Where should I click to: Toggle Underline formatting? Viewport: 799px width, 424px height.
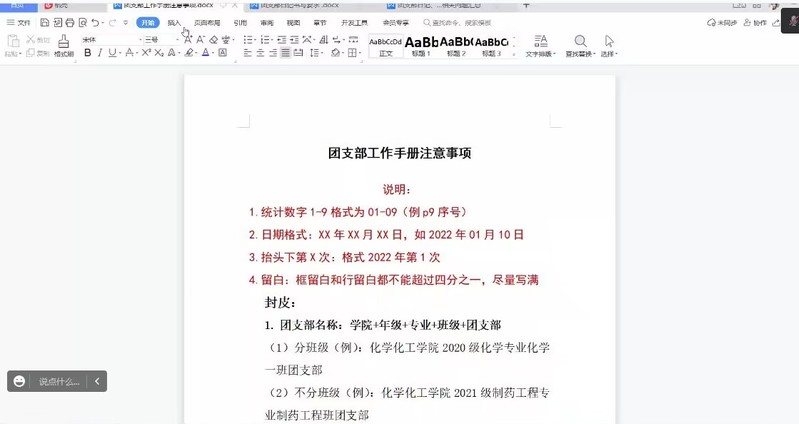pos(115,53)
